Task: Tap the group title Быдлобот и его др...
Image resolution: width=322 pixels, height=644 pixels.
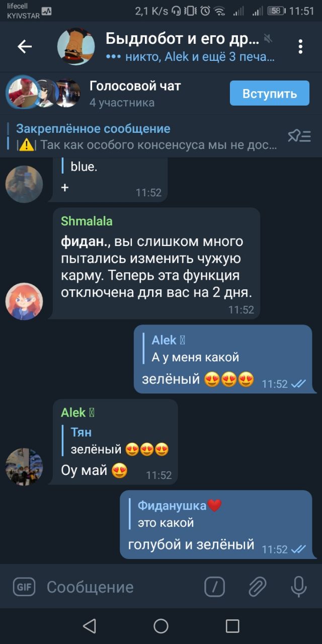Action: (183, 38)
